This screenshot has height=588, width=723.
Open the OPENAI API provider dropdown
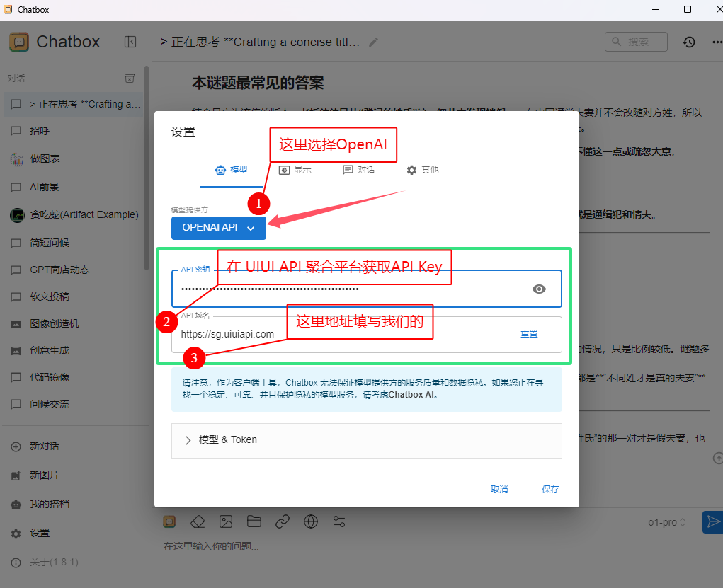click(x=219, y=228)
